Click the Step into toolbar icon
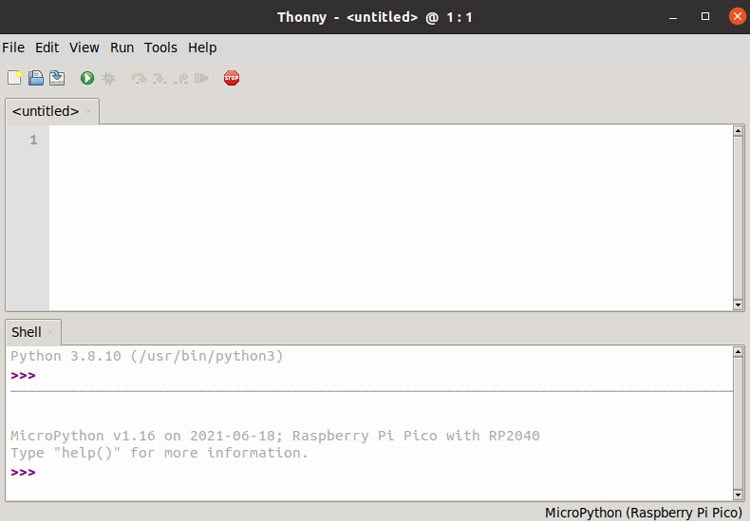 pyautogui.click(x=159, y=78)
